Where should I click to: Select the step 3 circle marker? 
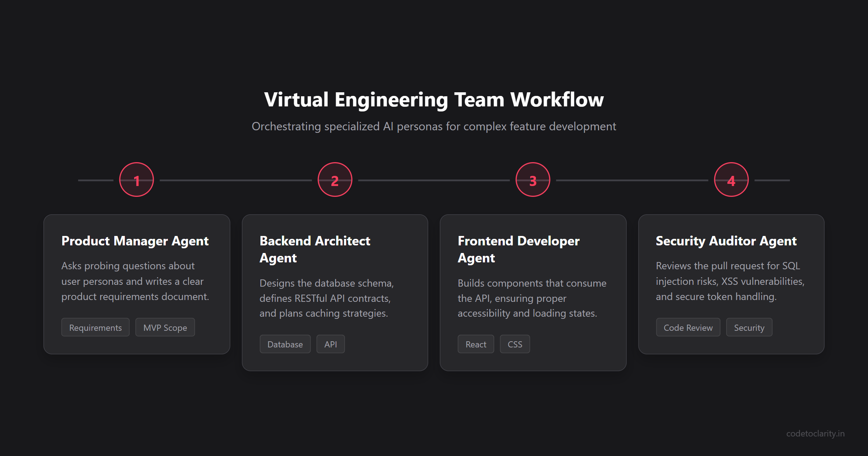533,180
